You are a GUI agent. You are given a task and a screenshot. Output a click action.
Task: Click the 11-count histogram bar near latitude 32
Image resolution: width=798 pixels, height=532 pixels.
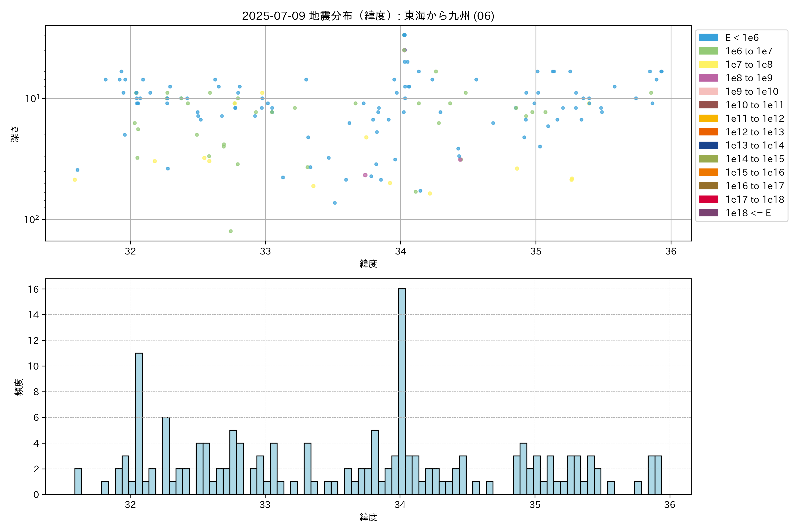(x=139, y=423)
